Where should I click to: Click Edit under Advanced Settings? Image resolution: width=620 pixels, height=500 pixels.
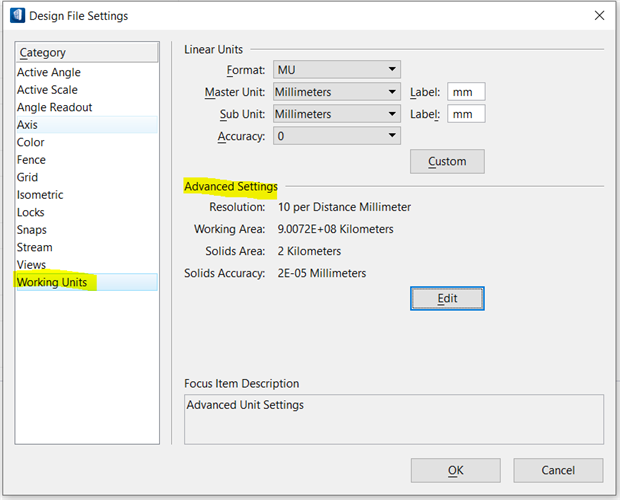pyautogui.click(x=447, y=298)
